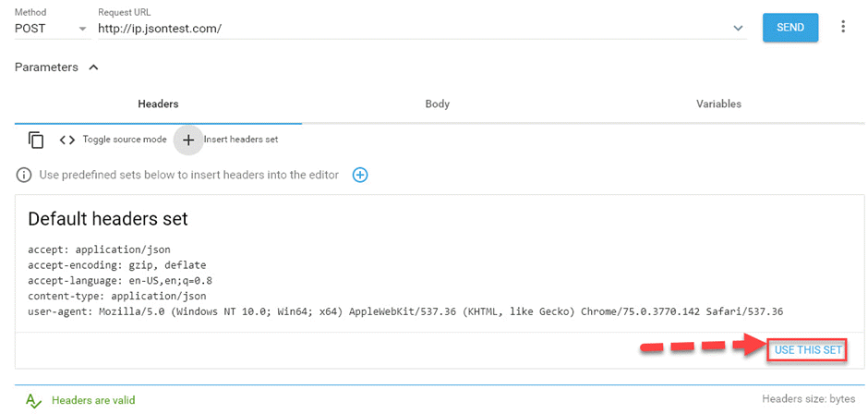
Task: Click the info icon beside predefined sets hint
Action: 24,175
